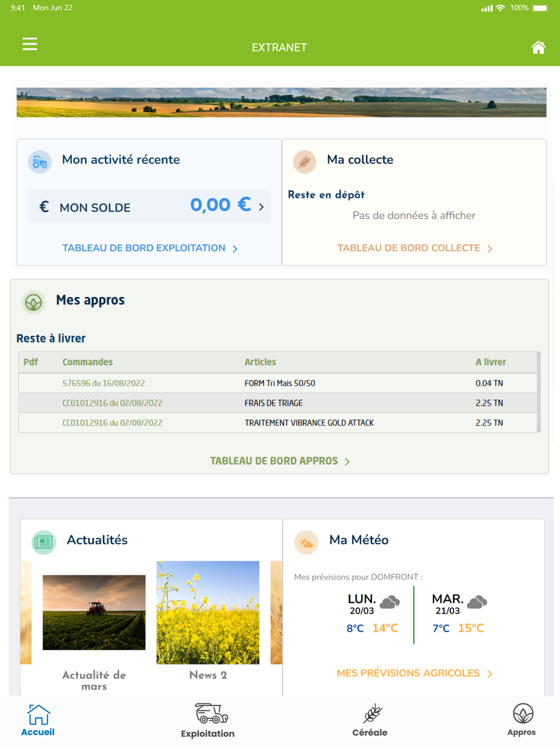
Task: Open order CC01012916 for FRAIS DE TRIAGE
Action: click(112, 403)
